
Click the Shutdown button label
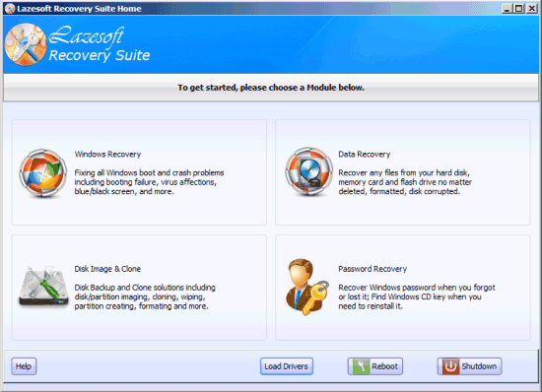point(479,366)
